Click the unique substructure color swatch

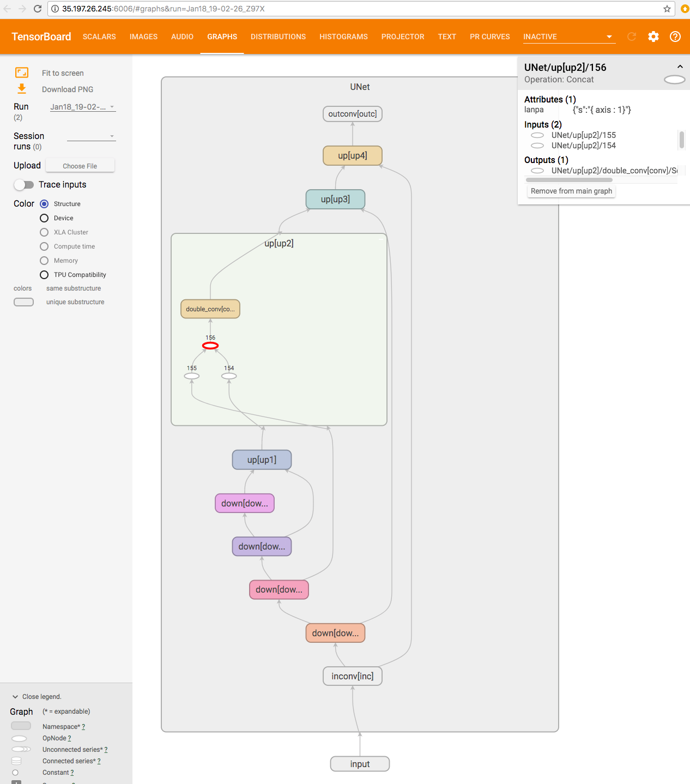click(23, 302)
